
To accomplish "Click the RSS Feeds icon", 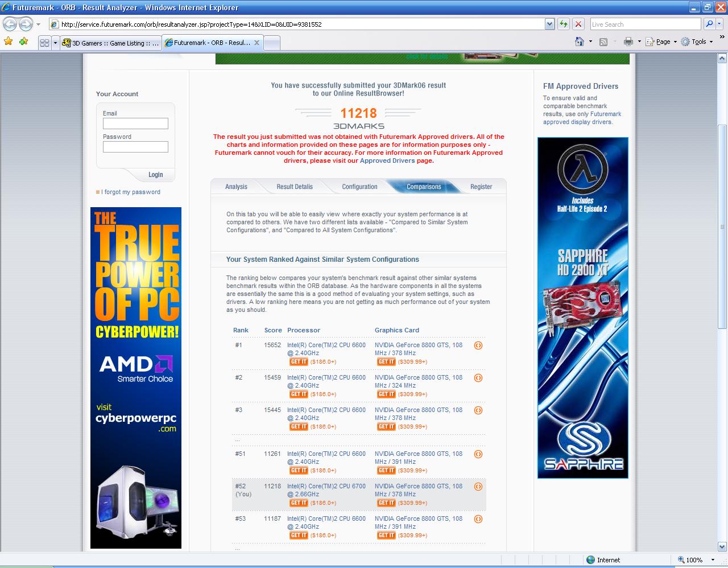I will [603, 42].
